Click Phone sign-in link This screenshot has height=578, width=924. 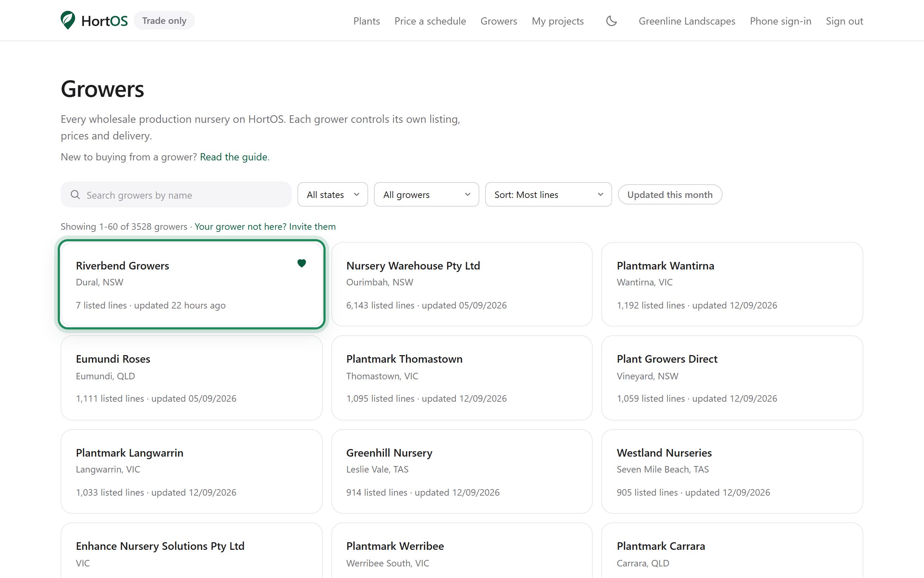780,21
